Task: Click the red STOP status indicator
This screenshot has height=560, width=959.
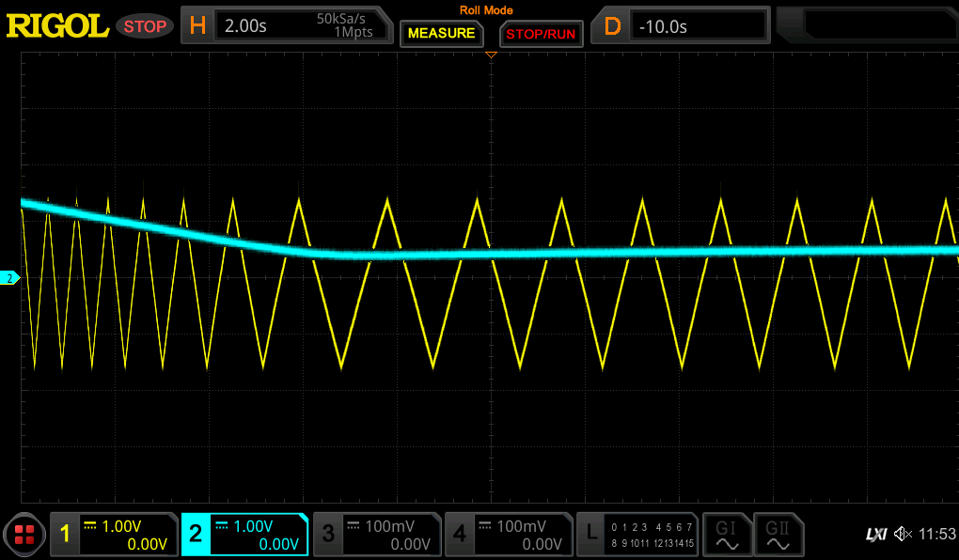Action: coord(145,26)
